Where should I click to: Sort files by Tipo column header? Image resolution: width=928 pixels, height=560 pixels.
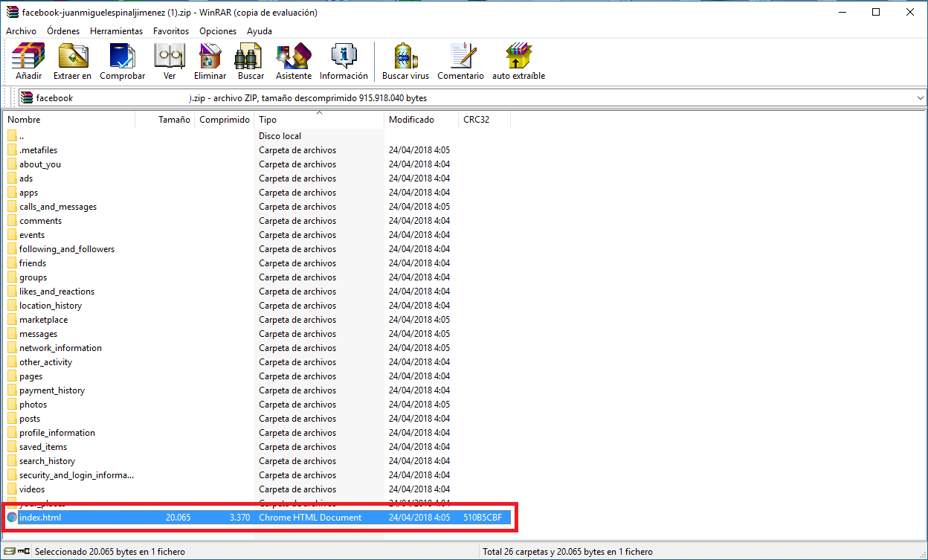[x=320, y=120]
